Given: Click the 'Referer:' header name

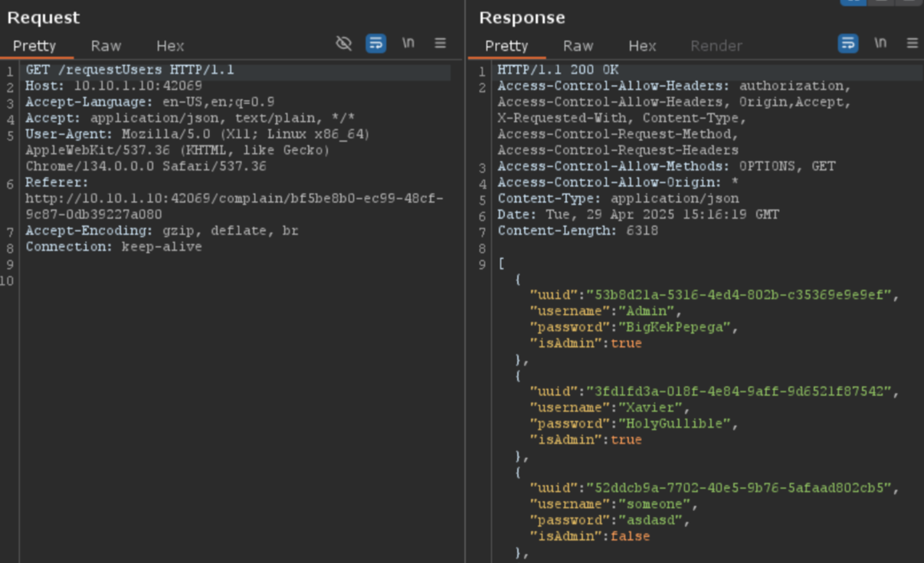Looking at the screenshot, I should tap(57, 182).
